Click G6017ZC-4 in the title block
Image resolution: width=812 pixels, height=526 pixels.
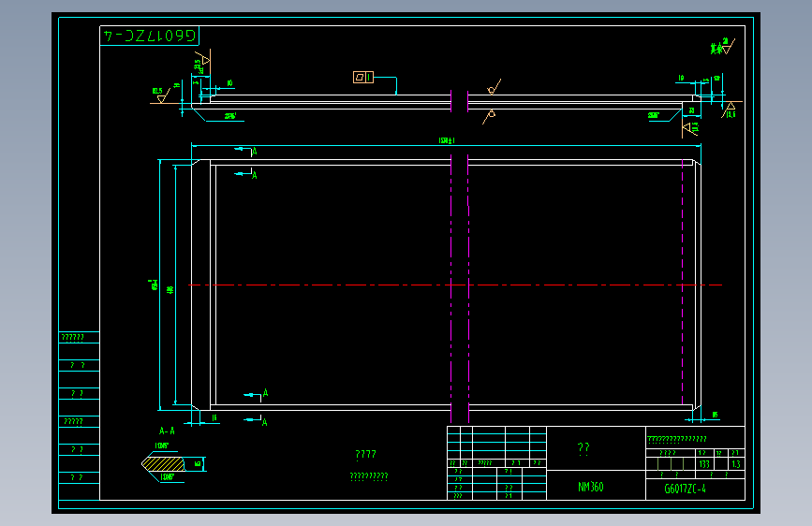(x=686, y=489)
